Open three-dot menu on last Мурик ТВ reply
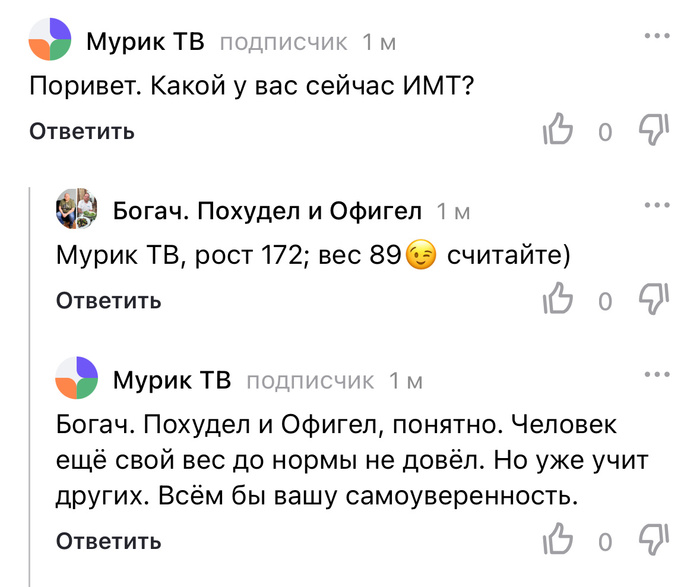The width and height of the screenshot is (700, 587). [x=656, y=374]
